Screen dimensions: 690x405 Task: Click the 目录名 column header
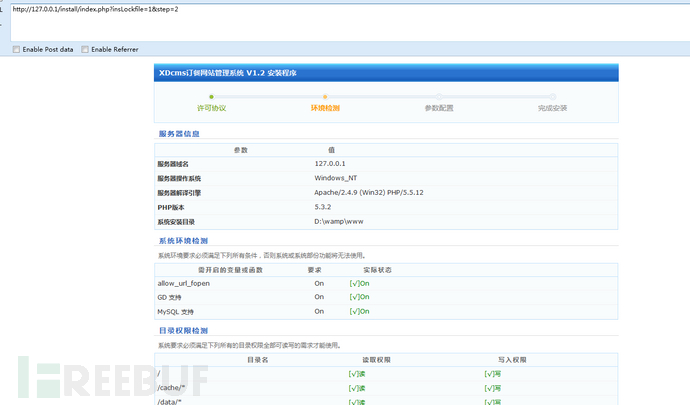[x=258, y=360]
